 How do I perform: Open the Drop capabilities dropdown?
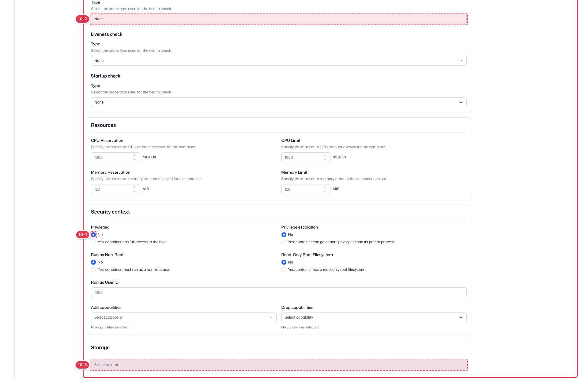pos(374,317)
